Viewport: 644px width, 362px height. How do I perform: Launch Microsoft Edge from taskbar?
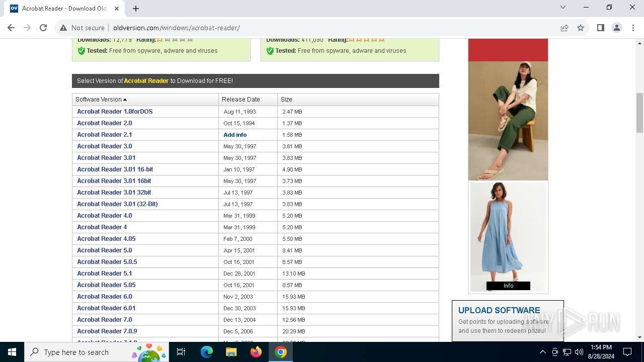207,352
